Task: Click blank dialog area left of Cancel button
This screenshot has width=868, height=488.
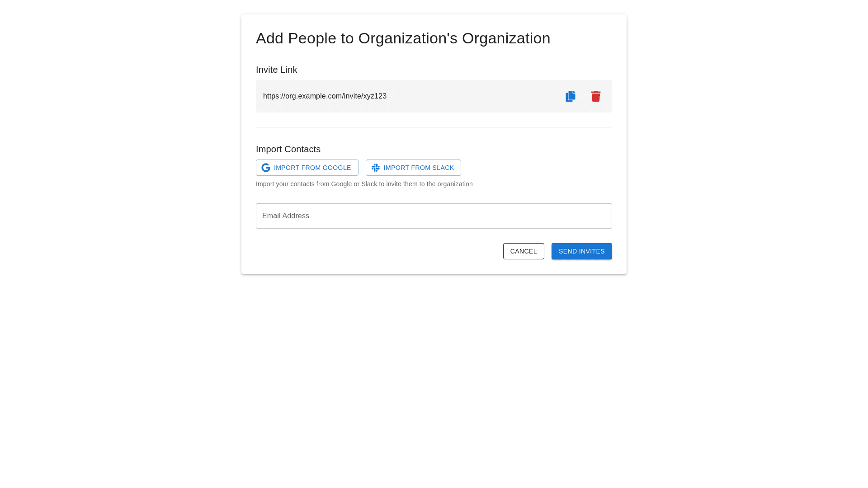Action: tap(375, 251)
